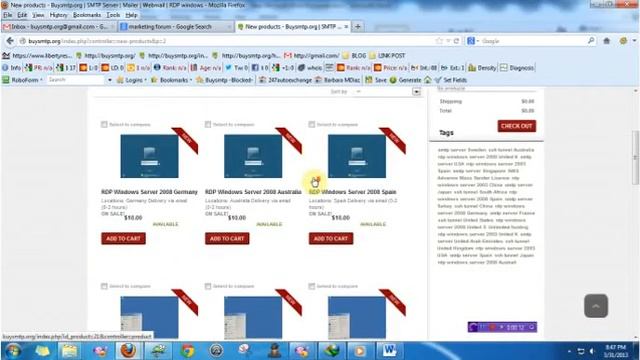Open Windows Explorer folder in taskbar

[x=70, y=351]
